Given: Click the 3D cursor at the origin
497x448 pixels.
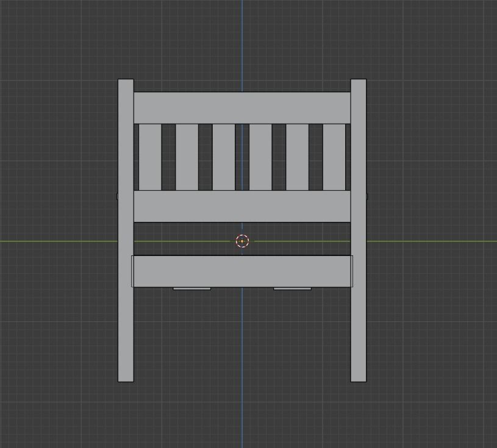Looking at the screenshot, I should [242, 241].
